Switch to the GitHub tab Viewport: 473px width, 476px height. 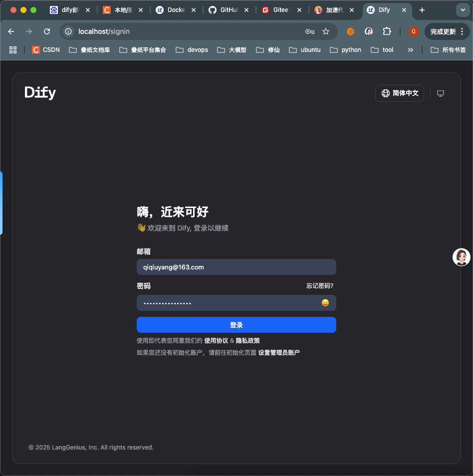[x=224, y=10]
